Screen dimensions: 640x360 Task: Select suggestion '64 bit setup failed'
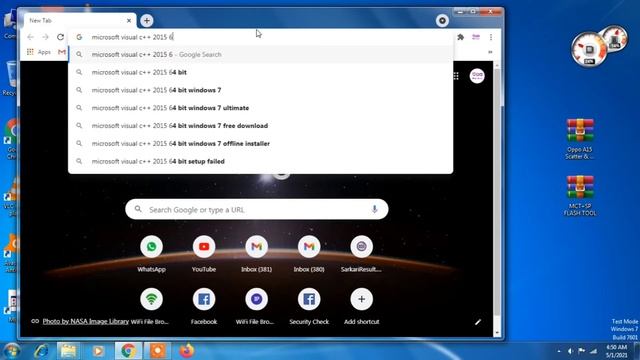[x=260, y=161]
